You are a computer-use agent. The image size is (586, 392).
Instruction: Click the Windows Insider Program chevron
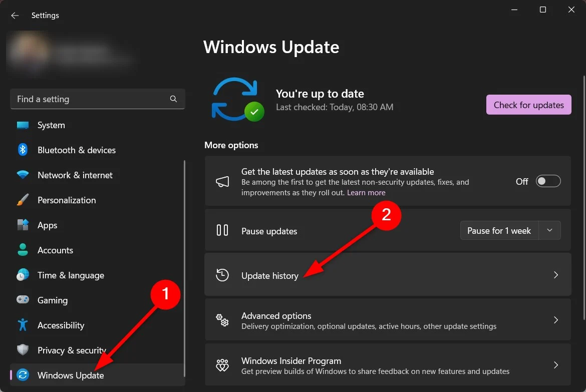(556, 365)
